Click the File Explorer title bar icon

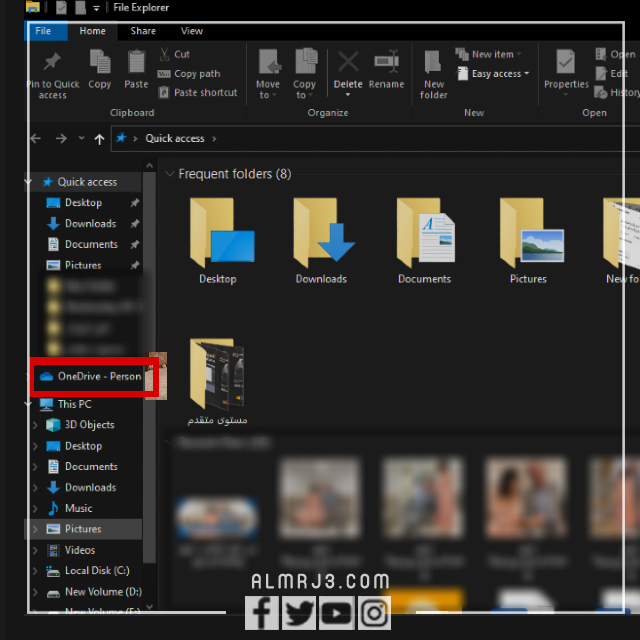[33, 7]
